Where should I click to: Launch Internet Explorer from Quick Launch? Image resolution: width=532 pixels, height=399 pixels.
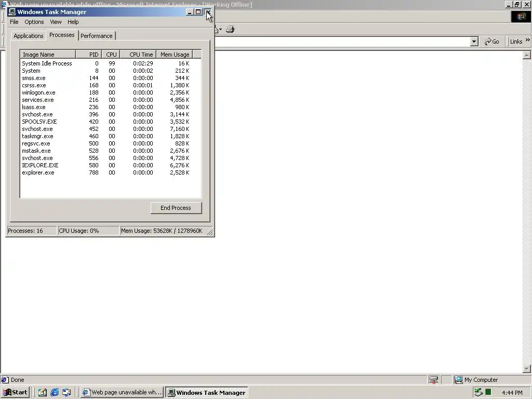click(54, 393)
